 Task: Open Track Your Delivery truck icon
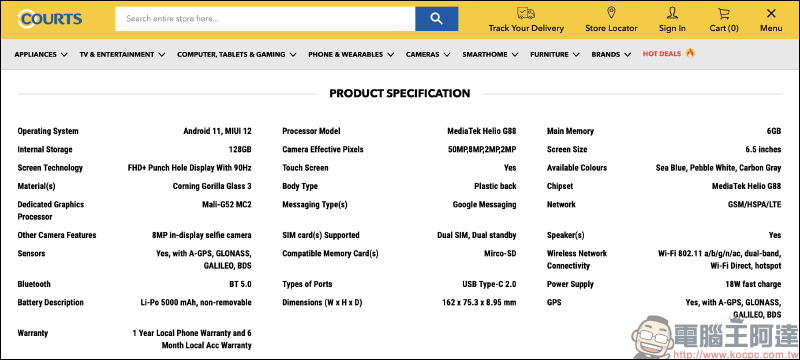coord(526,13)
